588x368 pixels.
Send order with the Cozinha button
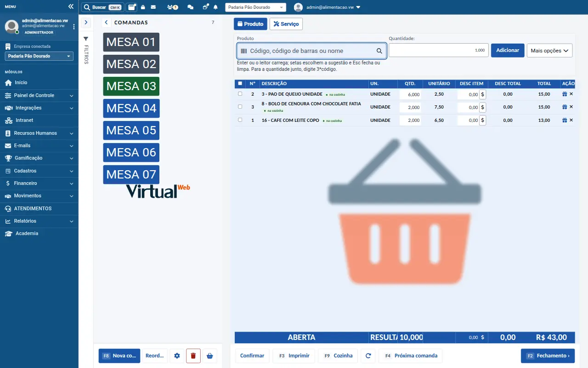click(338, 356)
